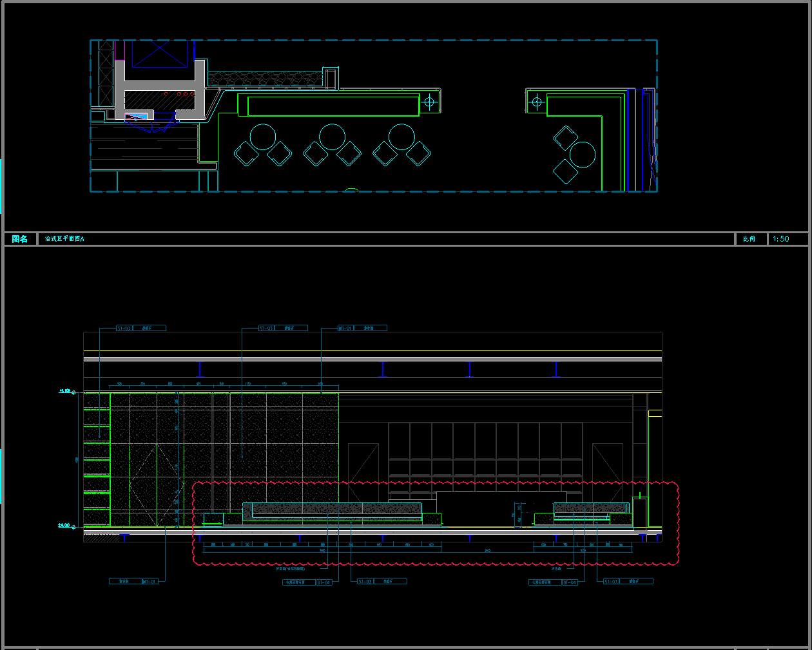This screenshot has height=650, width=812.
Task: Select the drawing name "洽谈区平面图A"
Action: tap(64, 239)
